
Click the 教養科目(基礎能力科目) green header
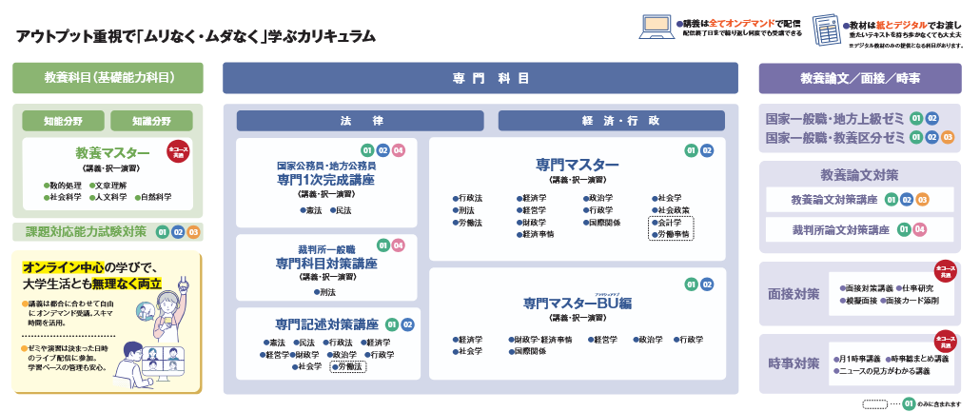(x=108, y=78)
